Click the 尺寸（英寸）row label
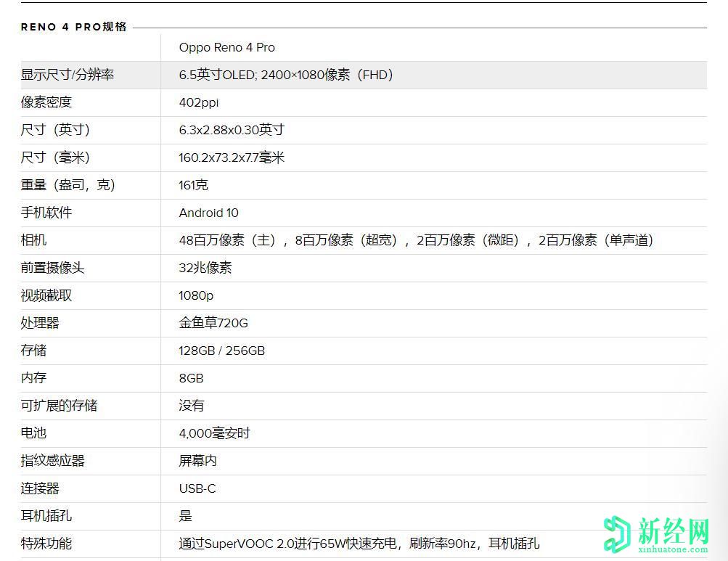This screenshot has width=728, height=561. coord(54,130)
